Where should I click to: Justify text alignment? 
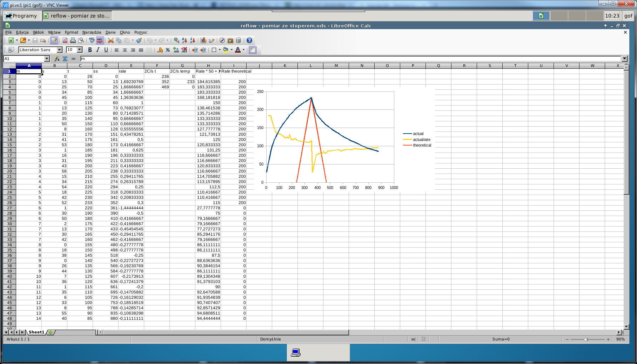(141, 50)
